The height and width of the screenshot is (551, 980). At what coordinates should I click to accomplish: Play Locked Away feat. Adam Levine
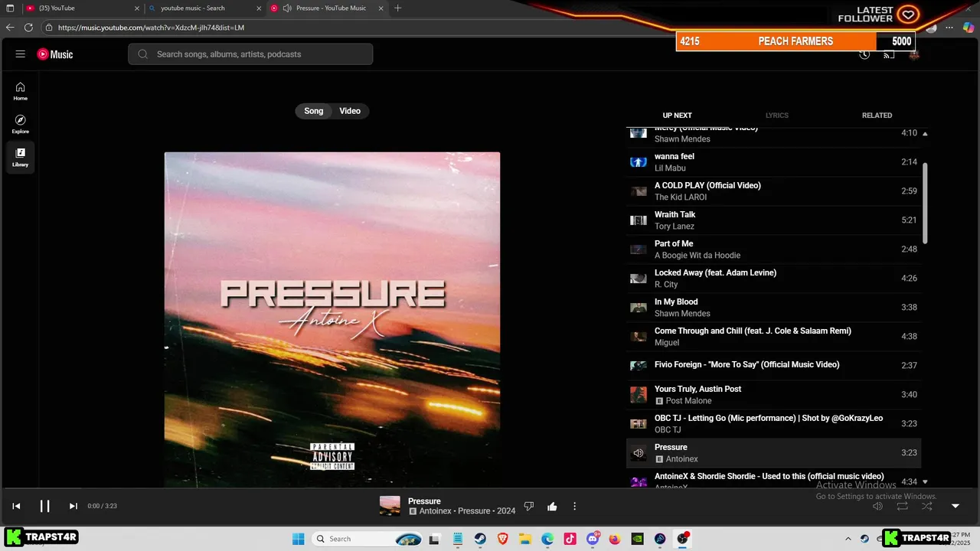[x=774, y=279]
